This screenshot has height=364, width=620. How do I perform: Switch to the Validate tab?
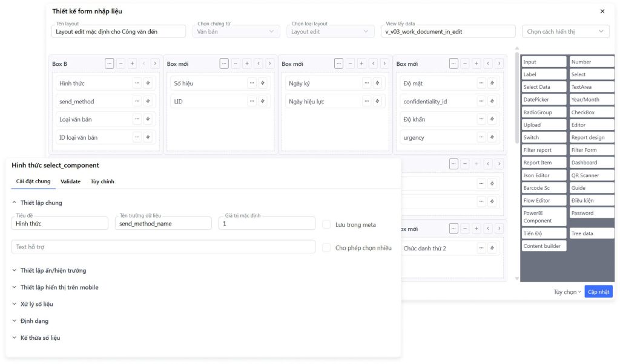point(70,181)
